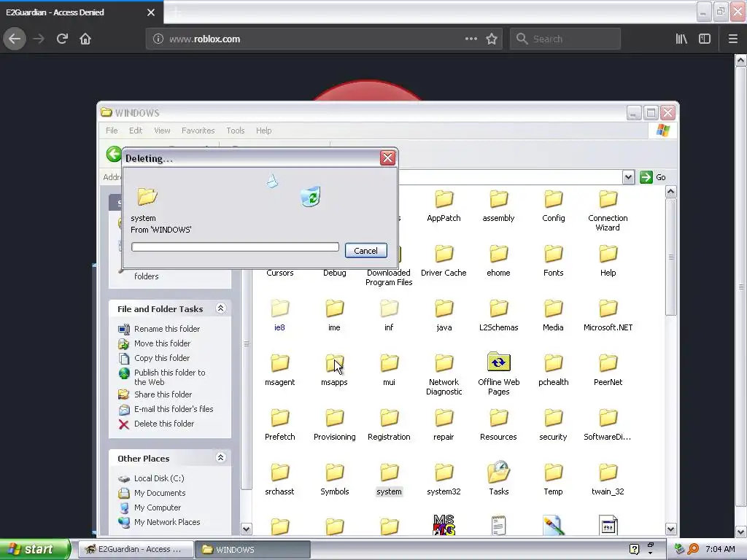Select the PeerNet folder

point(608,370)
